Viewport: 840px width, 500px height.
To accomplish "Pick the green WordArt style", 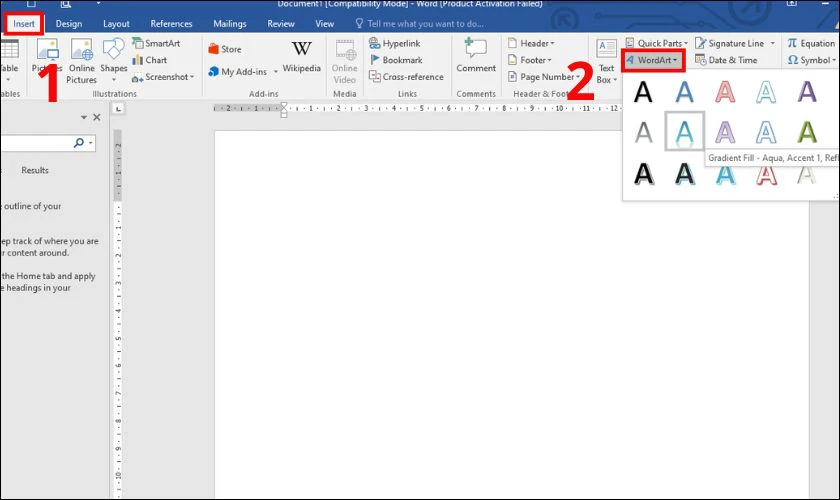I will [x=807, y=132].
